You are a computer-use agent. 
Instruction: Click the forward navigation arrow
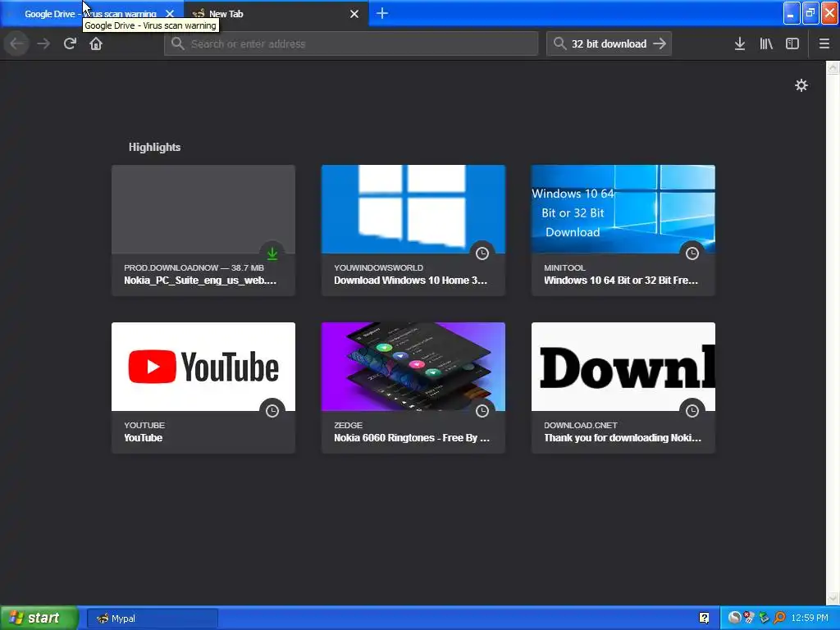[43, 44]
